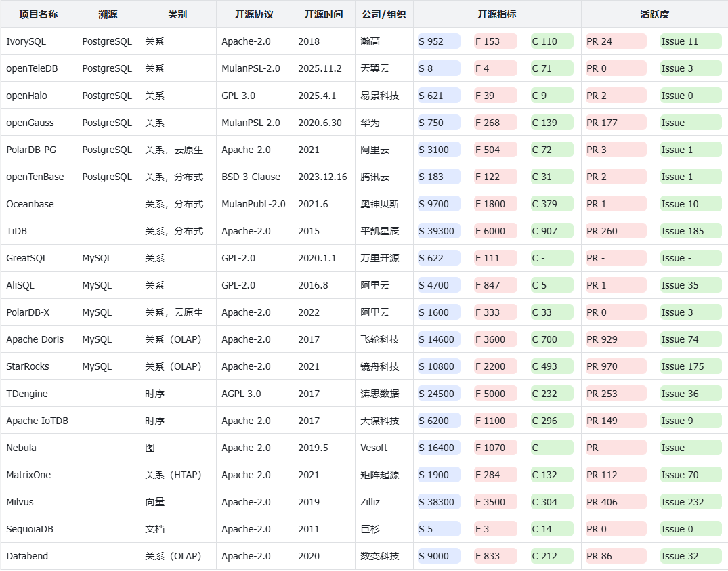Click the S 24500 badge for TDengine
Viewport: 728px width, 571px height.
[x=439, y=394]
